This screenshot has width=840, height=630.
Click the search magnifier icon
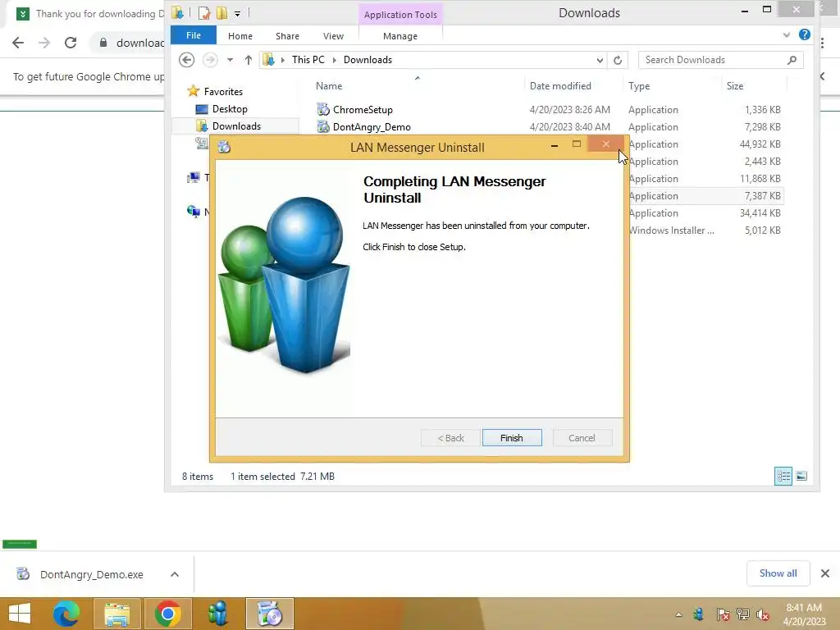[x=792, y=60]
